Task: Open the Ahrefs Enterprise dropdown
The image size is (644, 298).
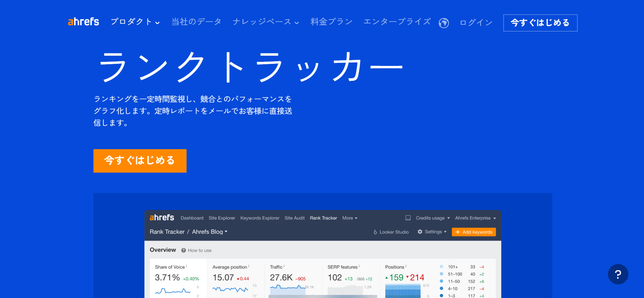Action: coord(475,218)
